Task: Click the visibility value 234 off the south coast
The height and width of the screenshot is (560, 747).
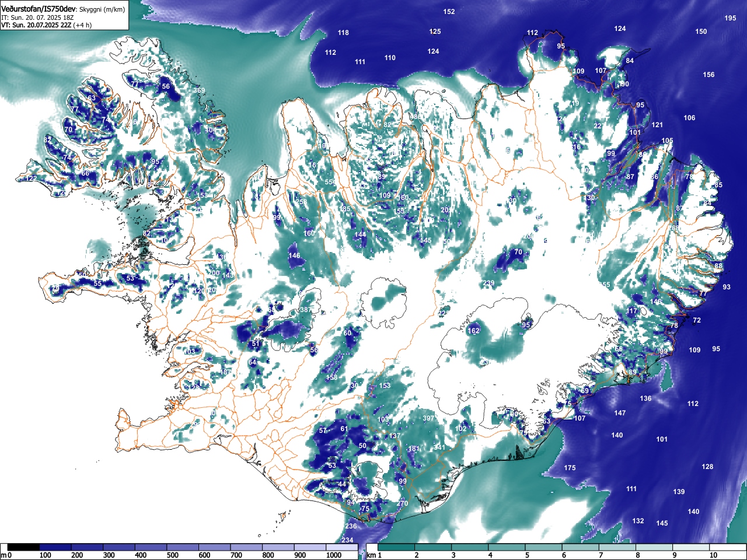Action: (348, 540)
